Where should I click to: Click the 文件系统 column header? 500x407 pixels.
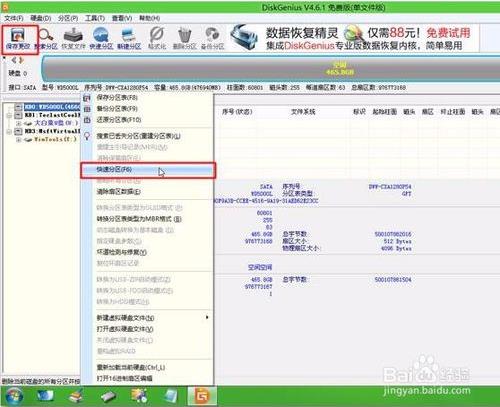[303, 112]
